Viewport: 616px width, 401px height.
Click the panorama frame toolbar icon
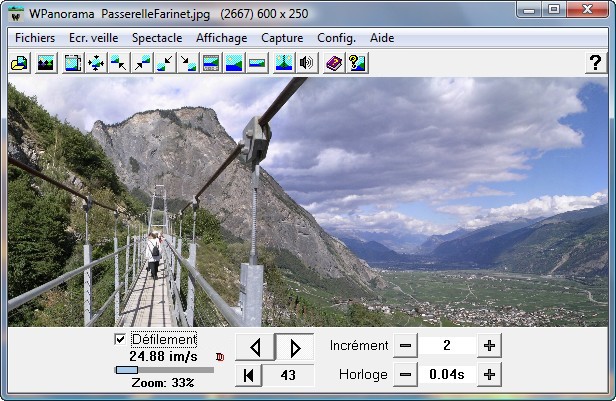click(x=73, y=63)
